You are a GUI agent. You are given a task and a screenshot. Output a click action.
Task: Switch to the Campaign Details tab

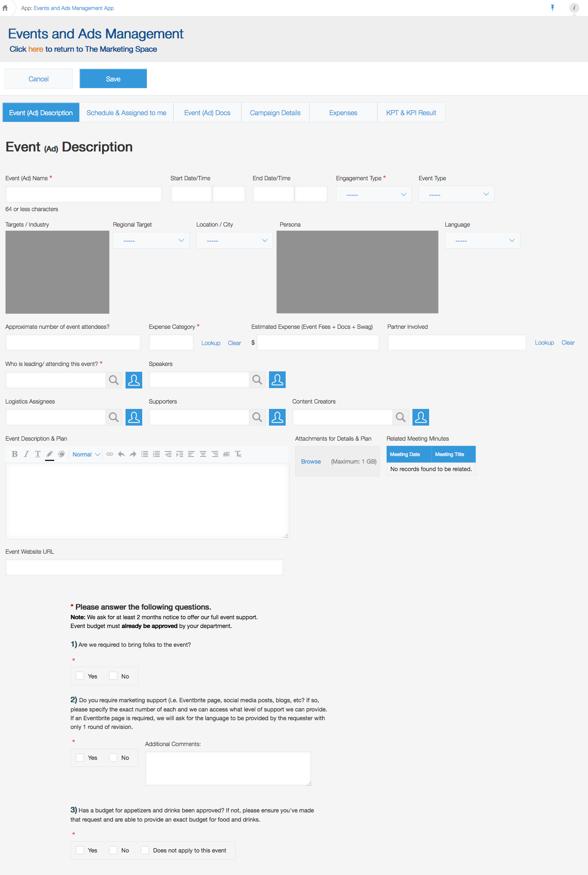[x=275, y=113]
